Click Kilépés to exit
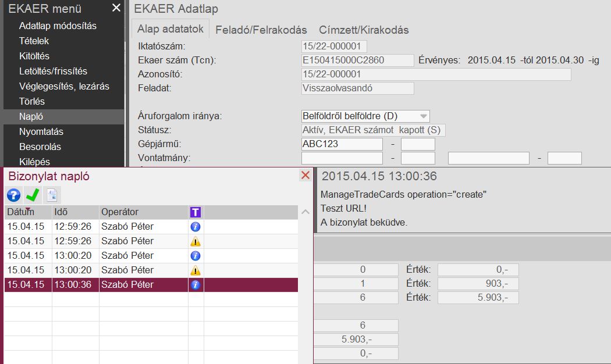This screenshot has height=364, width=611. tap(35, 162)
